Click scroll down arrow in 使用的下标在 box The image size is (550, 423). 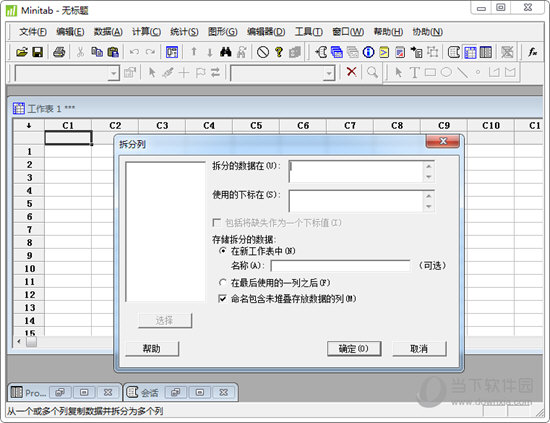coord(429,206)
